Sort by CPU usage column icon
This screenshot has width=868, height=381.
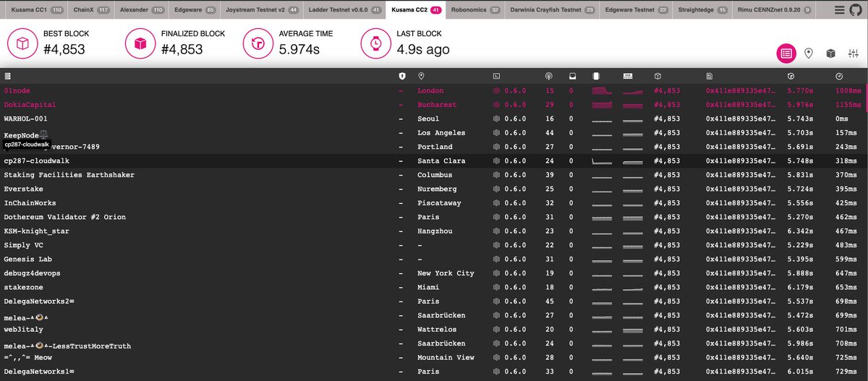pos(596,76)
